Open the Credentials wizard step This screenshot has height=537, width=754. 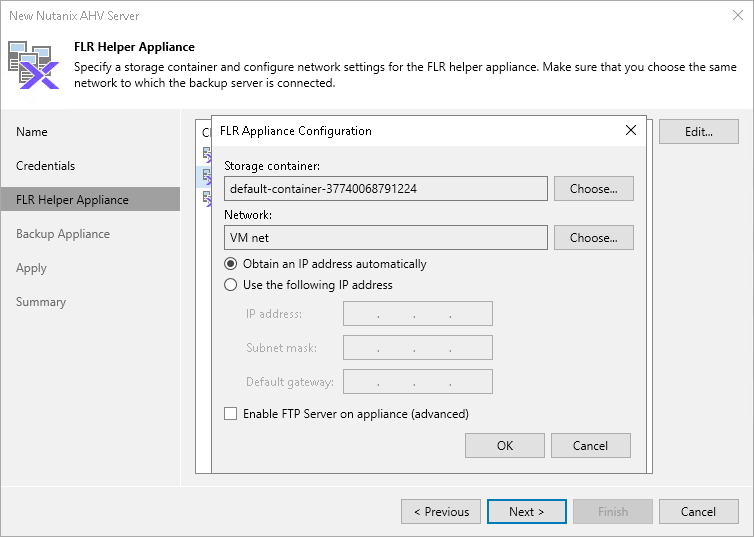(x=46, y=166)
